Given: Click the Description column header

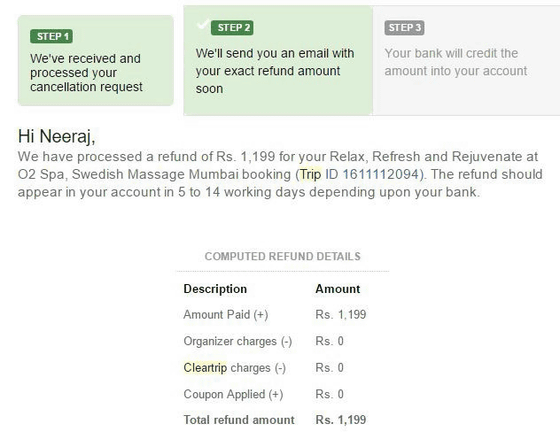Looking at the screenshot, I should 215,289.
